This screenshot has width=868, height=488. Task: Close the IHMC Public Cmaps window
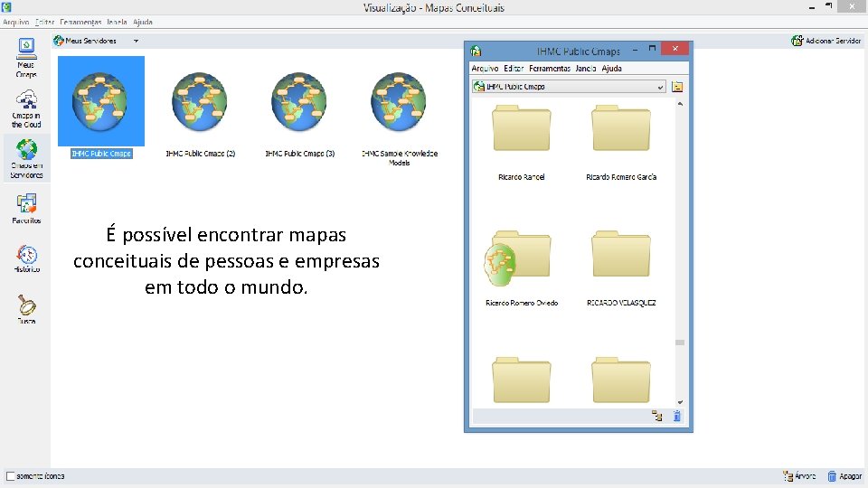(675, 49)
